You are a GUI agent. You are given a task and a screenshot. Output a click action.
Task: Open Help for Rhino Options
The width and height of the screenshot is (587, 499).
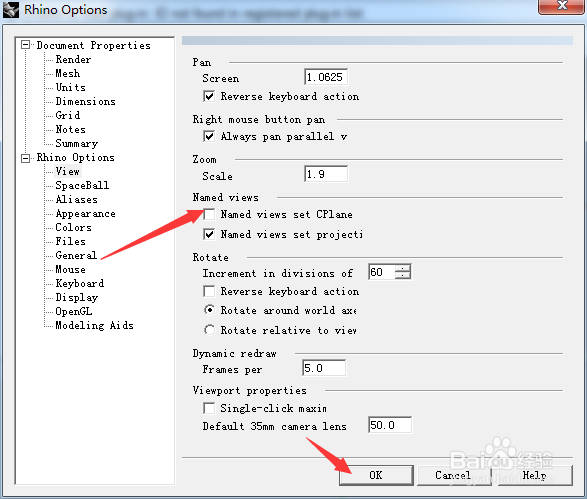coord(535,475)
